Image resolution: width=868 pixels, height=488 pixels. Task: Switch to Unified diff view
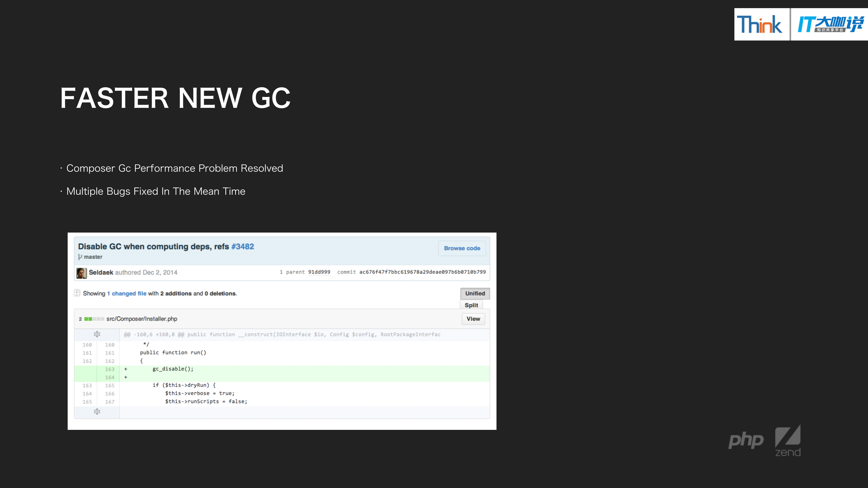coord(475,293)
